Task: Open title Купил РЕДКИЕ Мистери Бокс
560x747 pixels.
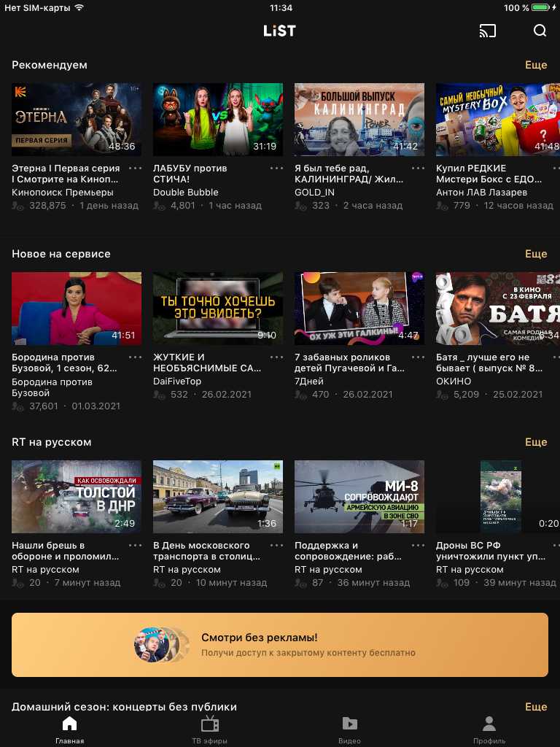Action: pyautogui.click(x=489, y=174)
